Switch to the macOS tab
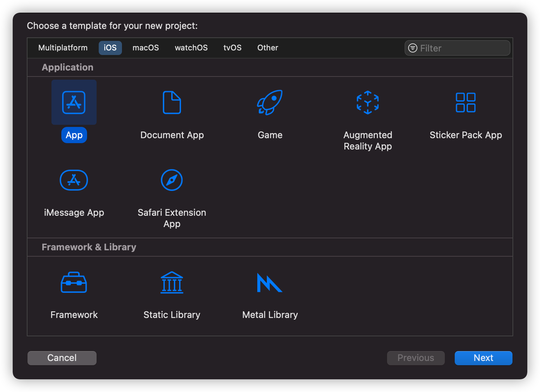Viewport: 540px width, 392px height. (x=146, y=48)
